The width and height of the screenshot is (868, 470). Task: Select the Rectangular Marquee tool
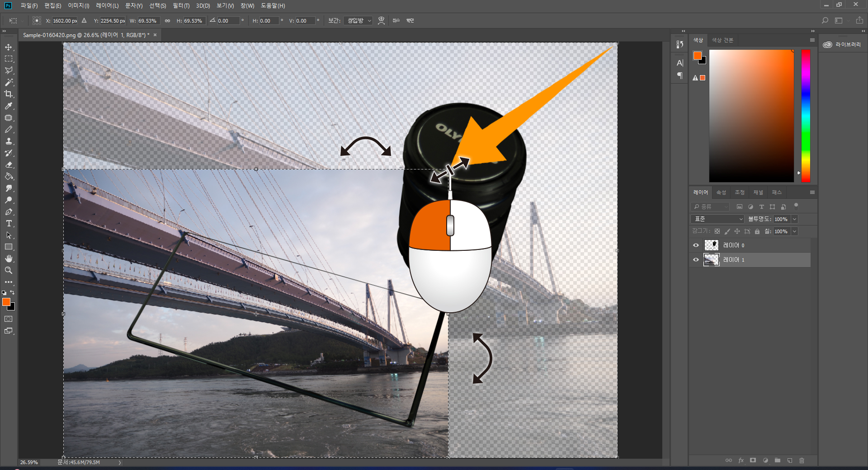(9, 59)
